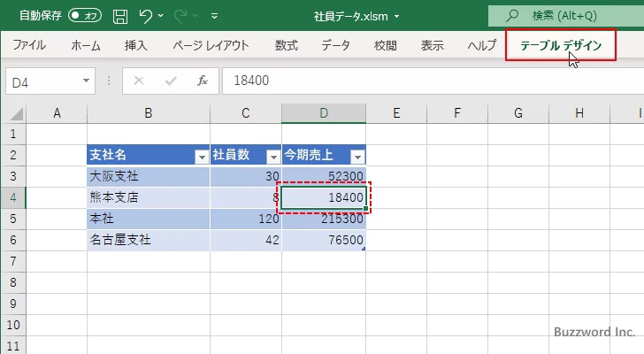This screenshot has height=354, width=644.
Task: Open the 支社名 filter dropdown
Action: (x=202, y=157)
